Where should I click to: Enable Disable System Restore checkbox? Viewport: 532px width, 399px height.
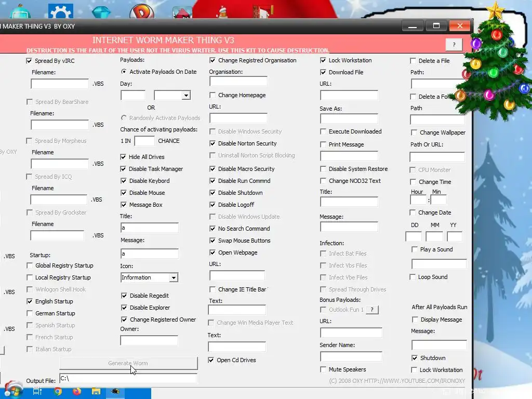pyautogui.click(x=323, y=169)
